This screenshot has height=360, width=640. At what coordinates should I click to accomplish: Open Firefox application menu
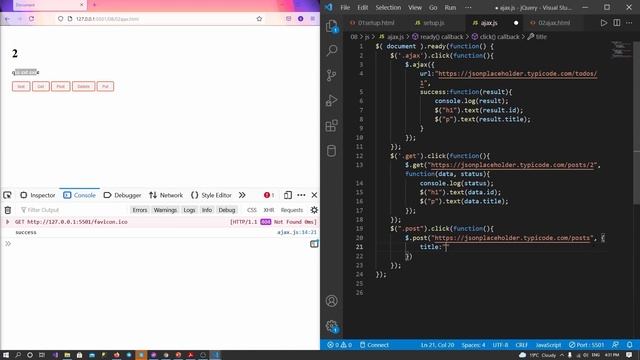(313, 19)
